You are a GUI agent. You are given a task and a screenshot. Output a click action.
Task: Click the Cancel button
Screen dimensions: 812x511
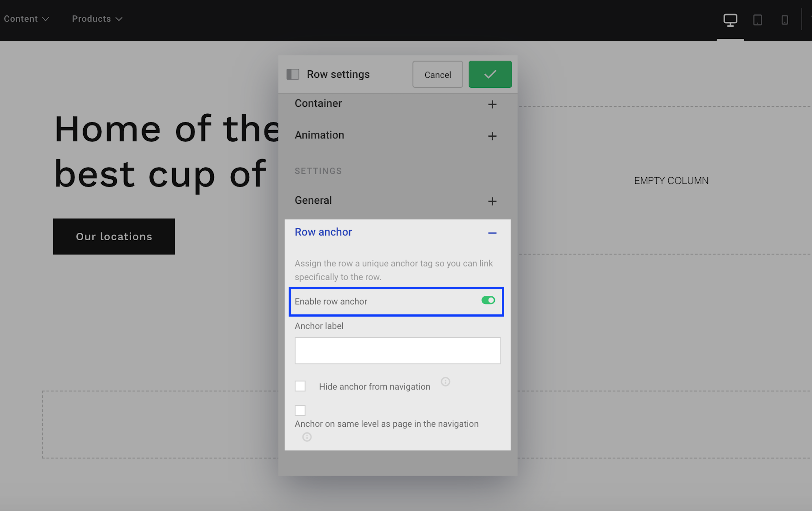(437, 74)
